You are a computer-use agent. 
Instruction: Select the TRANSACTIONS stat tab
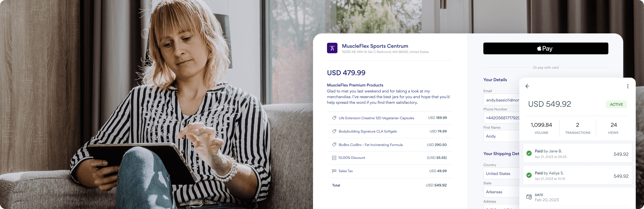[x=578, y=128]
